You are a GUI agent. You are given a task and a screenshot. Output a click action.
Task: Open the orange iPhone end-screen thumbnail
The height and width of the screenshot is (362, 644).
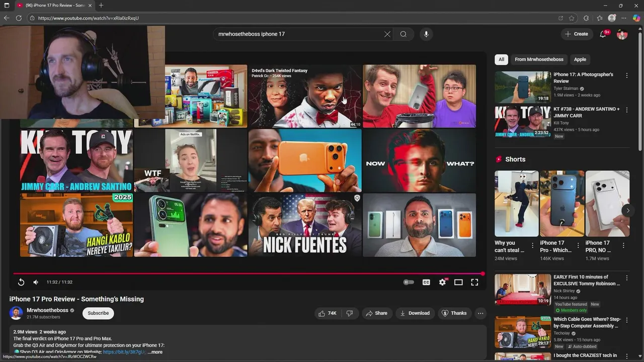click(305, 160)
